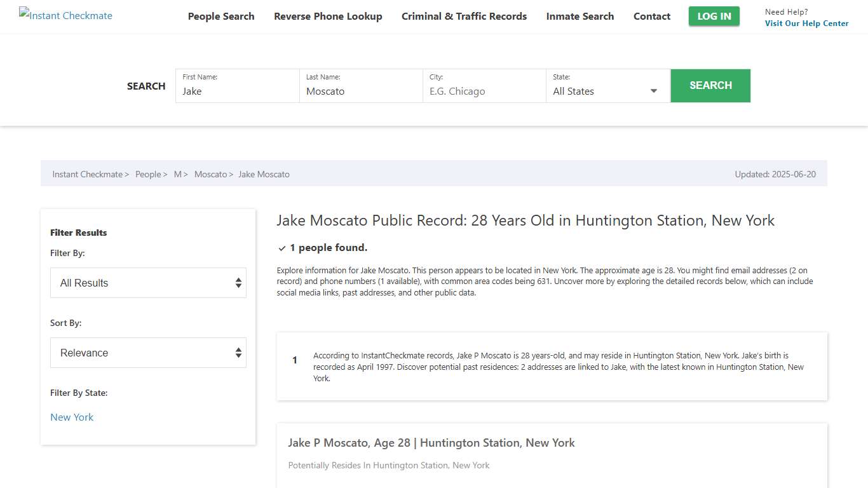Open the All Results filter dropdown
This screenshot has height=488, width=868.
click(148, 283)
